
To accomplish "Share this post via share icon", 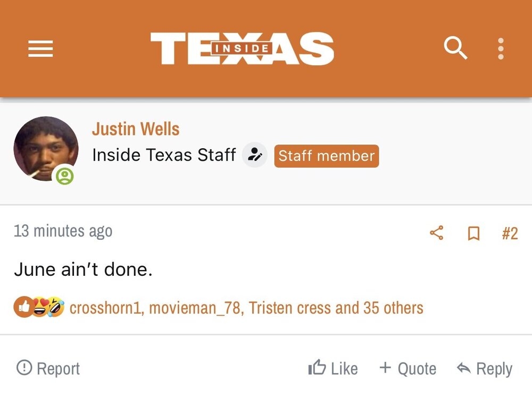I will [436, 233].
